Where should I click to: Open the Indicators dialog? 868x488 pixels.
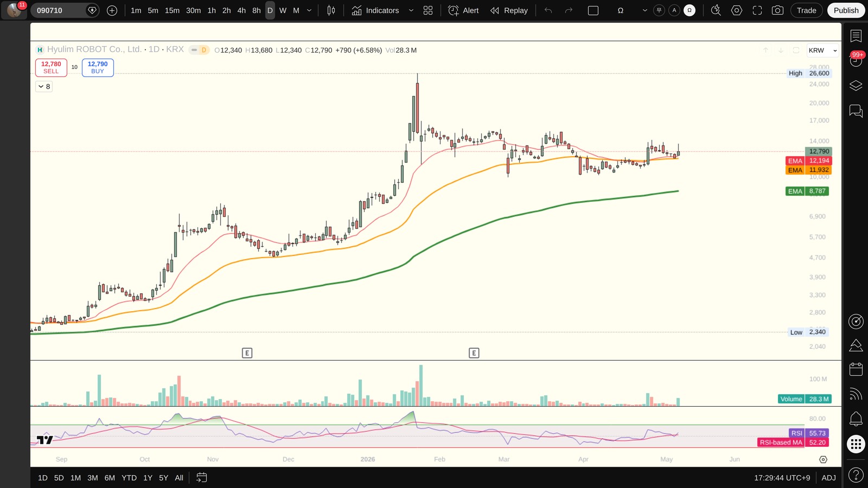375,10
